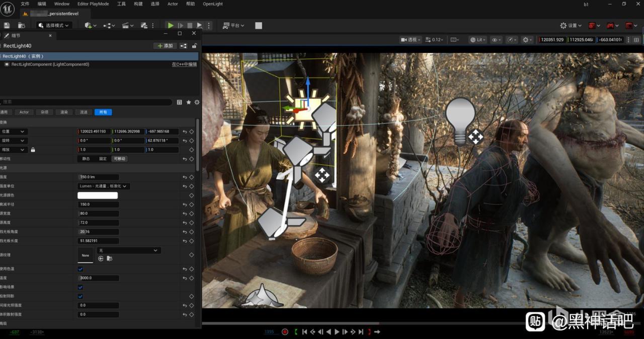The width and height of the screenshot is (644, 339).
Task: Close the 细节 details tab
Action: pyautogui.click(x=50, y=36)
